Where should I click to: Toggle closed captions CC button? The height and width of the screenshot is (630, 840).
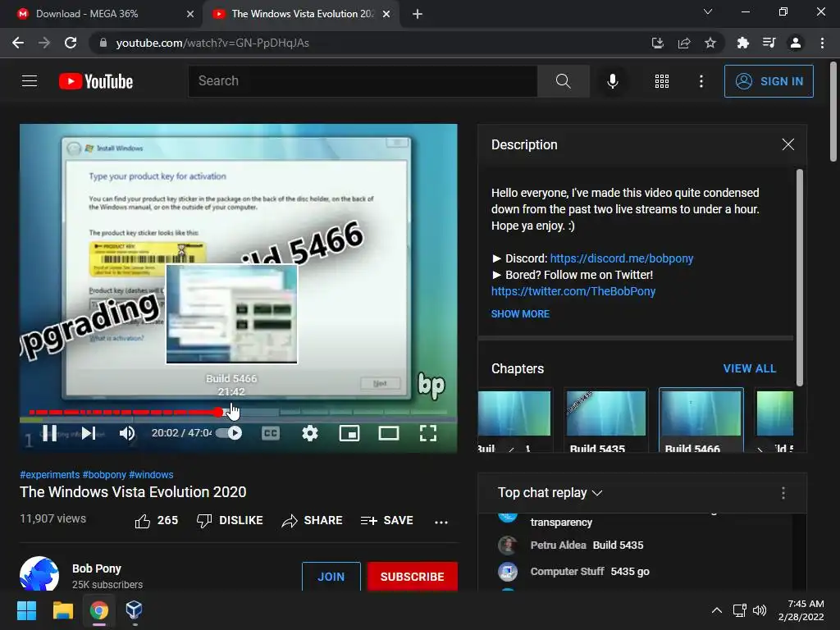pos(271,433)
